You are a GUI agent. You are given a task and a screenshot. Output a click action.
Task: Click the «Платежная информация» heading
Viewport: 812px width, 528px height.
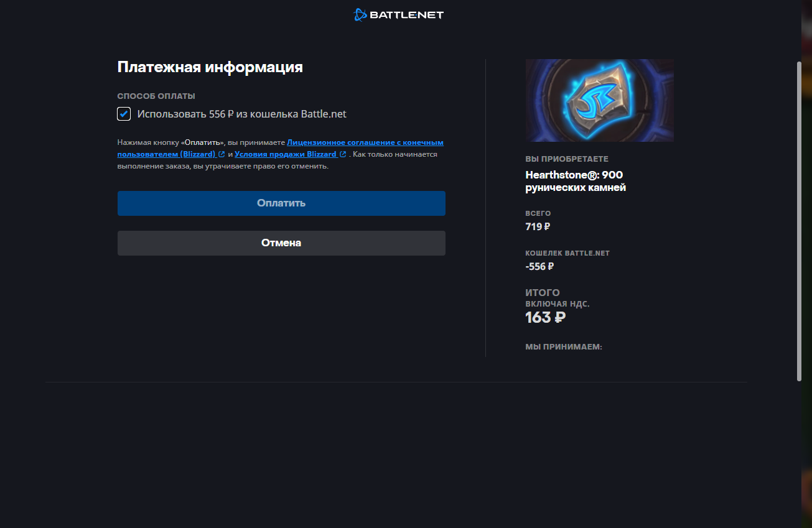click(210, 67)
